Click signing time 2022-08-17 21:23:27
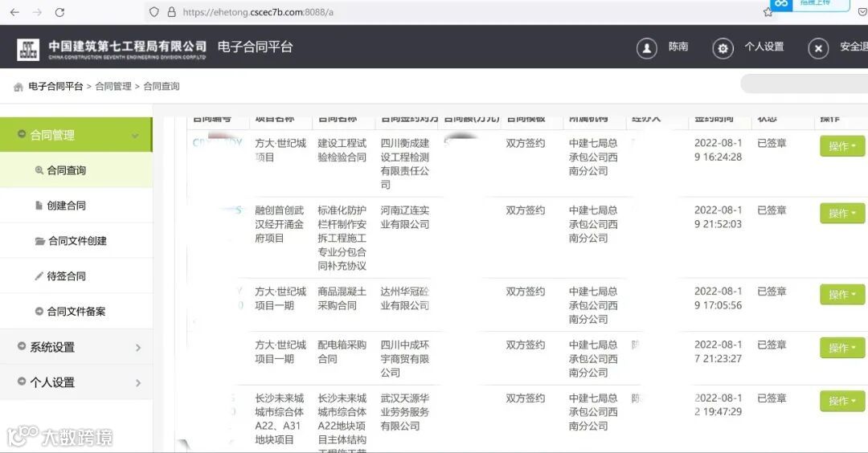The width and height of the screenshot is (868, 453). pyautogui.click(x=718, y=351)
